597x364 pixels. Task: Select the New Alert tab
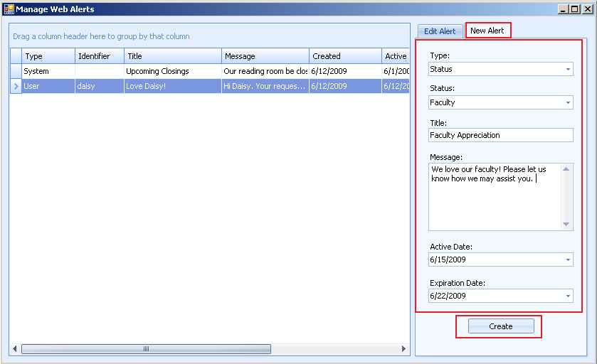[x=487, y=31]
